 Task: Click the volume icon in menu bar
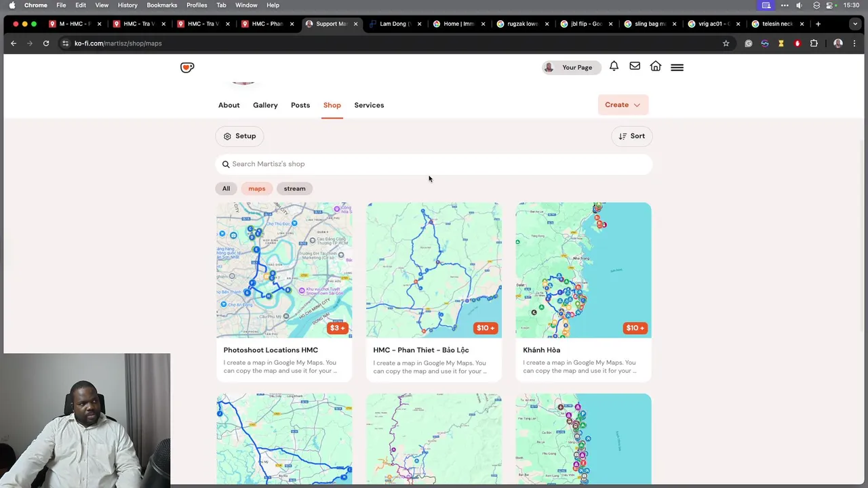click(x=799, y=5)
